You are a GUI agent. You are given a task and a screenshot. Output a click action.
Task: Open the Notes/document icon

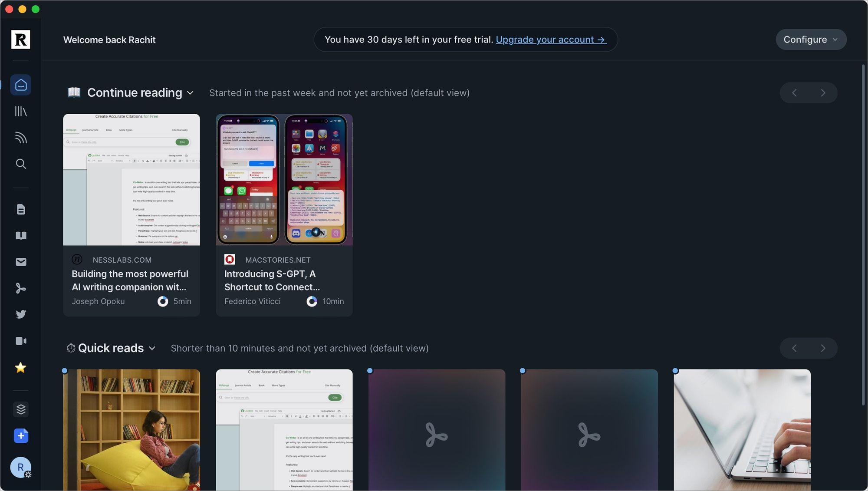20,209
